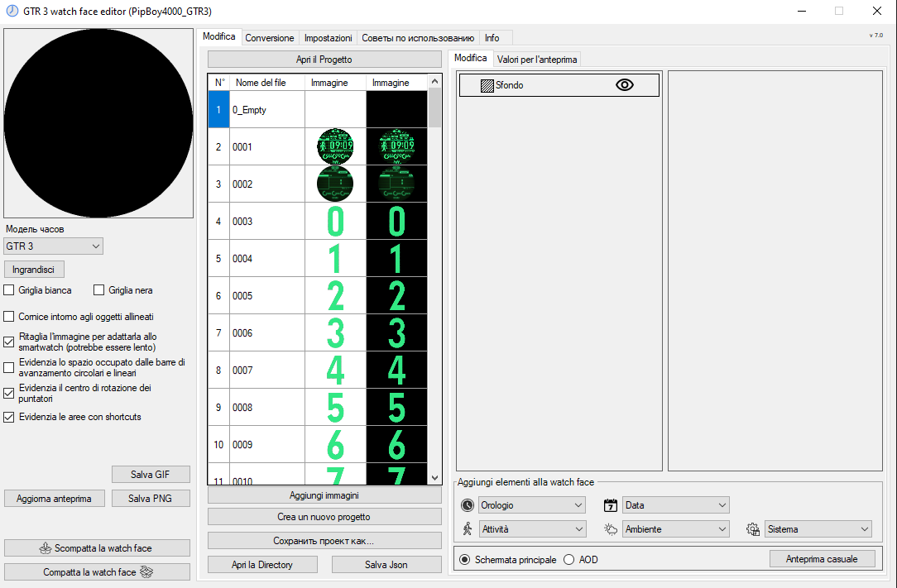Click Aggiorna anteprima button
Screen dimensions: 897x588
(x=55, y=498)
